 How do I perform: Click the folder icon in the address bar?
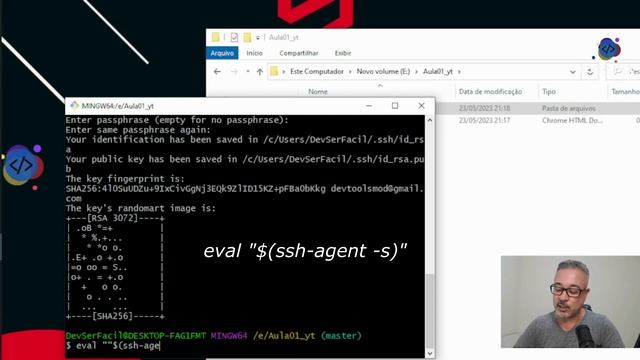pyautogui.click(x=274, y=71)
